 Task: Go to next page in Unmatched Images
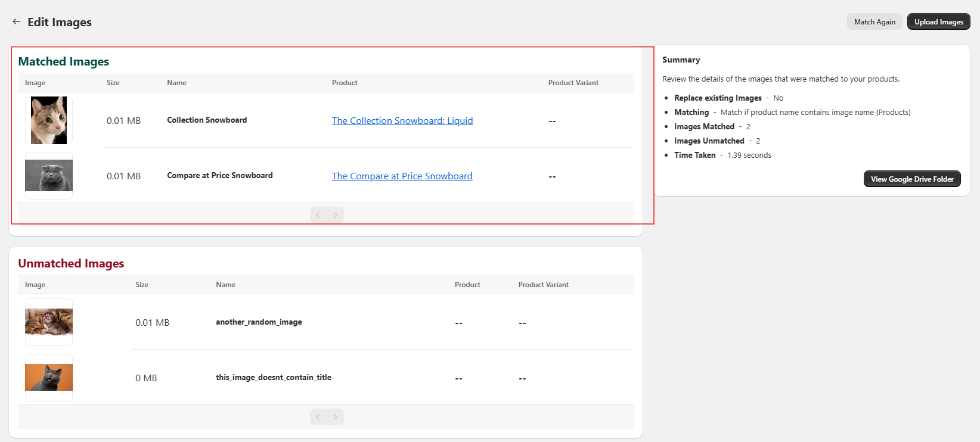(336, 417)
